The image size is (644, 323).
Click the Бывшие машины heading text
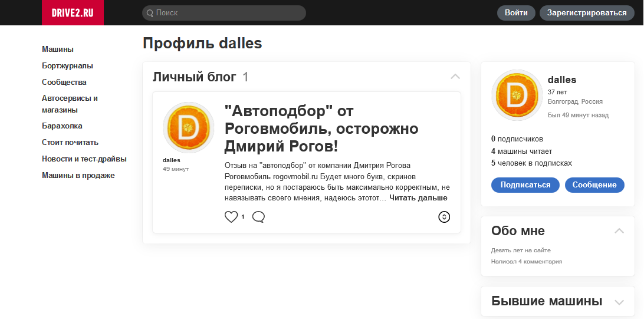click(547, 301)
